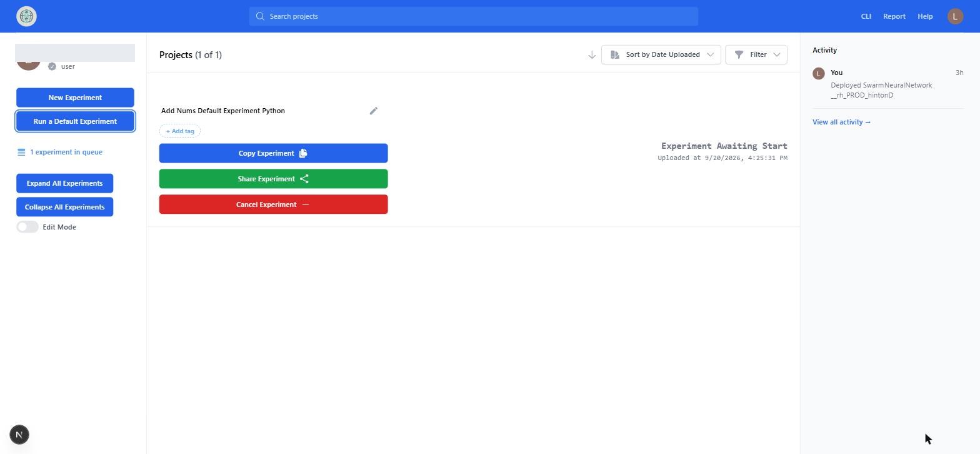Toggle the Edit Mode switch
The image size is (980, 454).
coord(27,227)
